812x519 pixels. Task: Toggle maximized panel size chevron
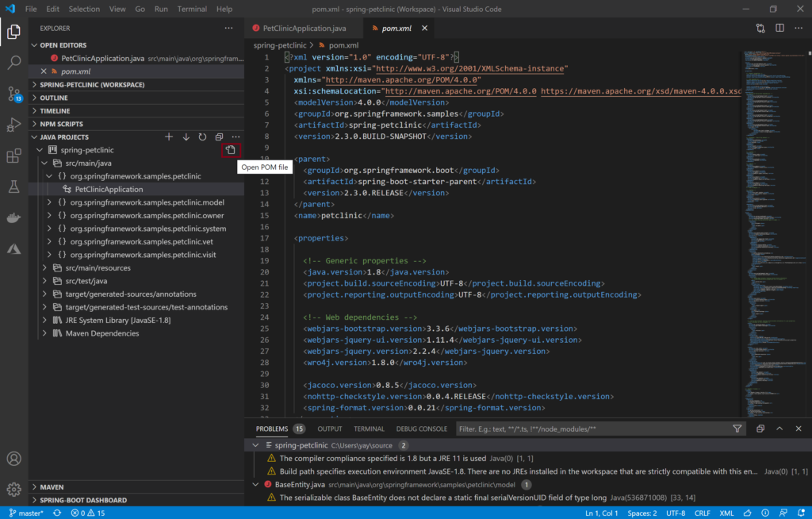[x=779, y=429]
